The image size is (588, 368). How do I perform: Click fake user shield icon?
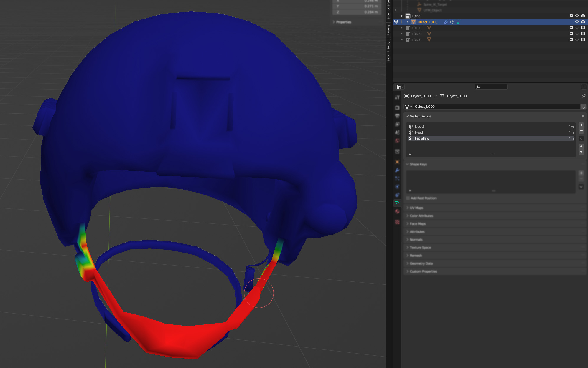(x=583, y=107)
